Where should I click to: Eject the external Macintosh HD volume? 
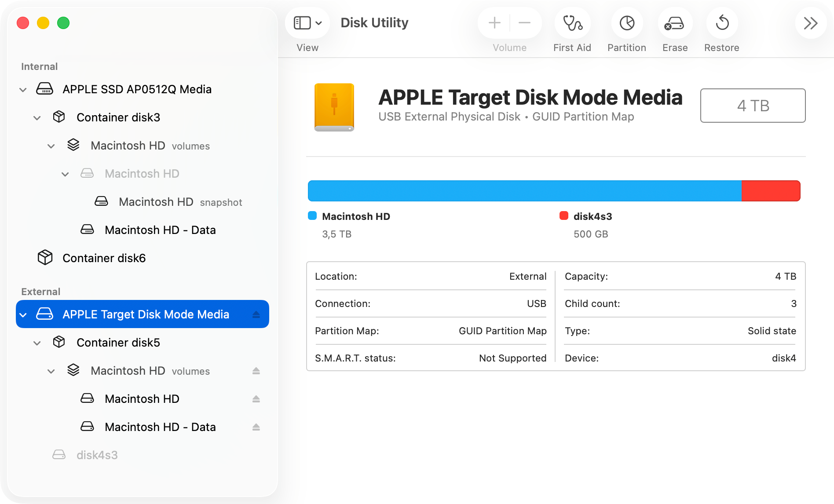click(256, 399)
